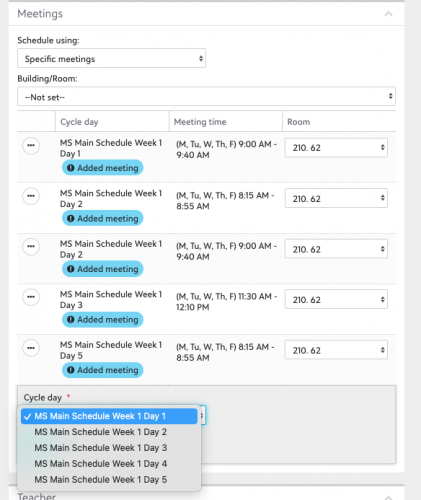Open ellipsis menu for Day 3 meeting
This screenshot has height=500, width=421.
pyautogui.click(x=31, y=297)
